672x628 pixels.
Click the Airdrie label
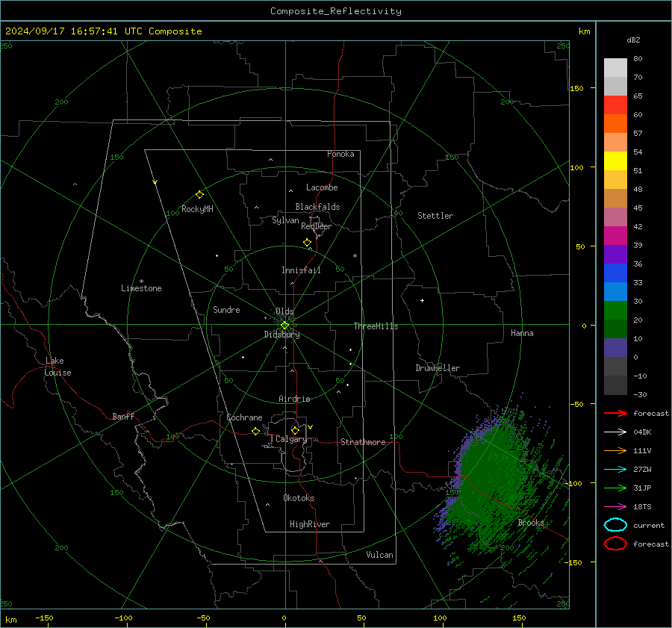pos(294,399)
